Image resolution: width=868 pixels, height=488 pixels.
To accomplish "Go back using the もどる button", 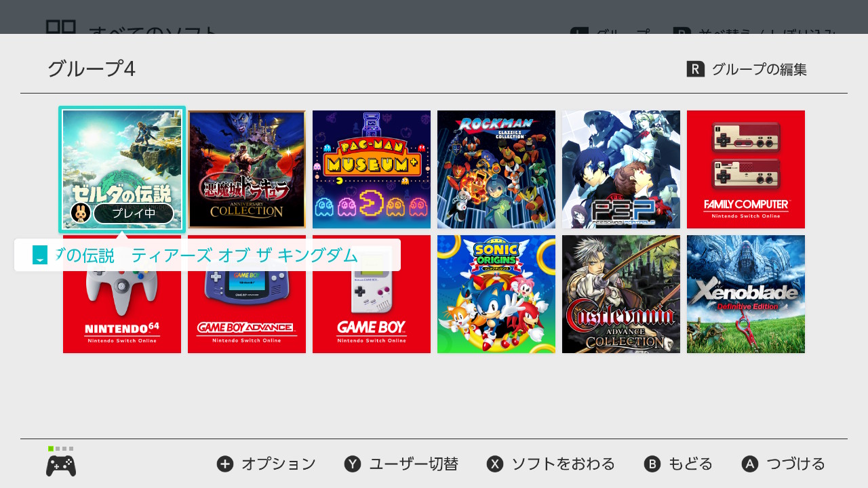I will pyautogui.click(x=678, y=464).
